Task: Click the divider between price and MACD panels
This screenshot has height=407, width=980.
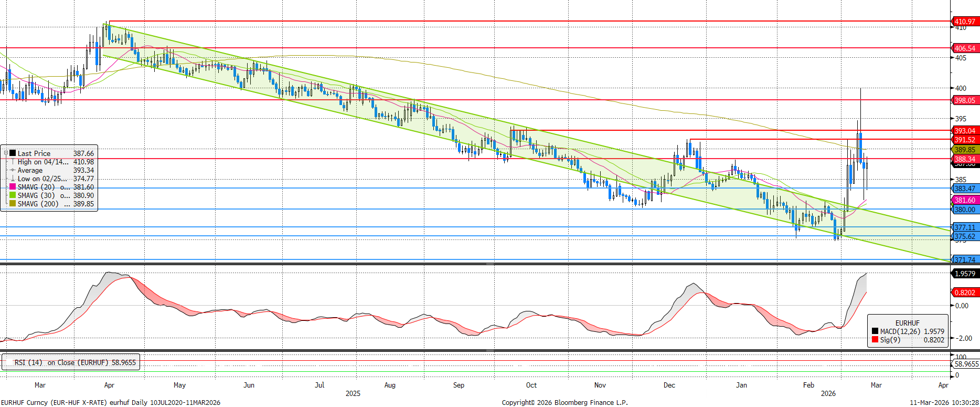Action: point(489,264)
